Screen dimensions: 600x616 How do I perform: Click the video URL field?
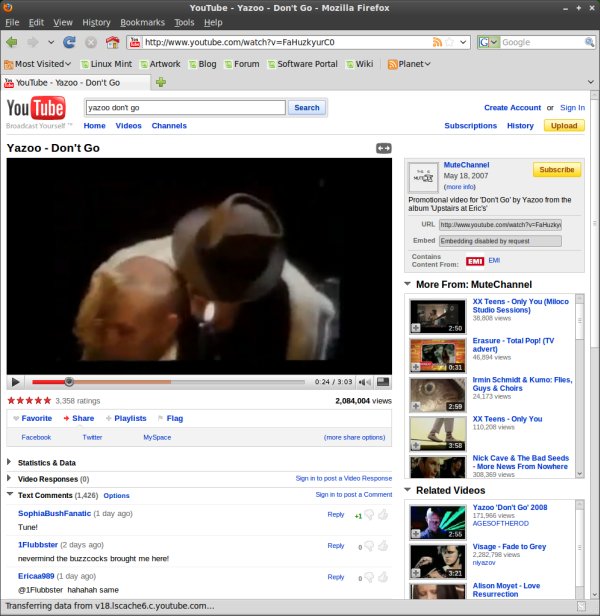[500, 225]
